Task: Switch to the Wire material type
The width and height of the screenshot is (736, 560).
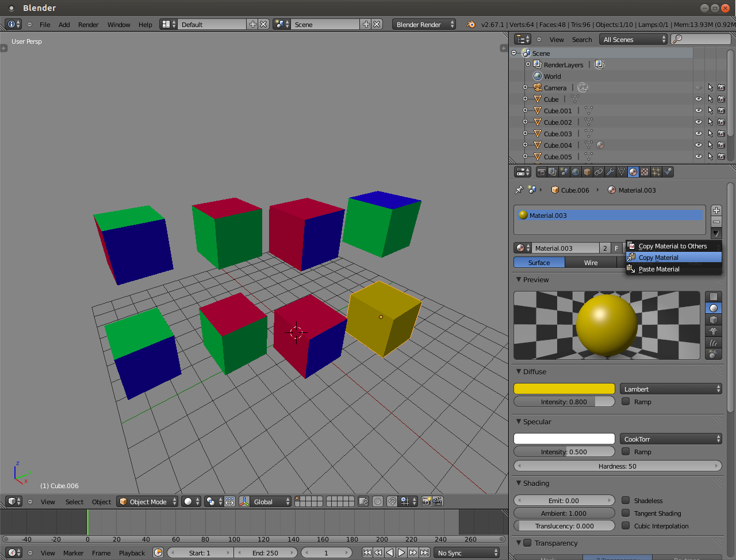Action: pyautogui.click(x=591, y=262)
